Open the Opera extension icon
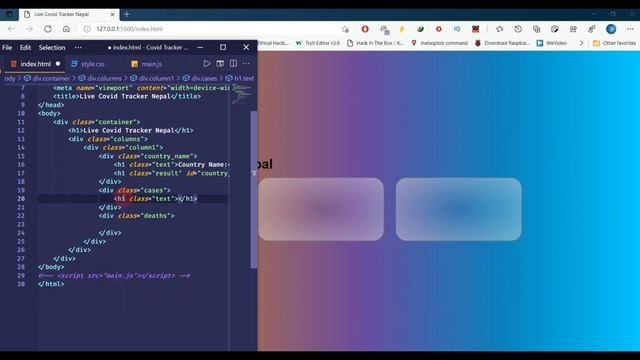Screen dimensions: 640x360 [x=365, y=29]
